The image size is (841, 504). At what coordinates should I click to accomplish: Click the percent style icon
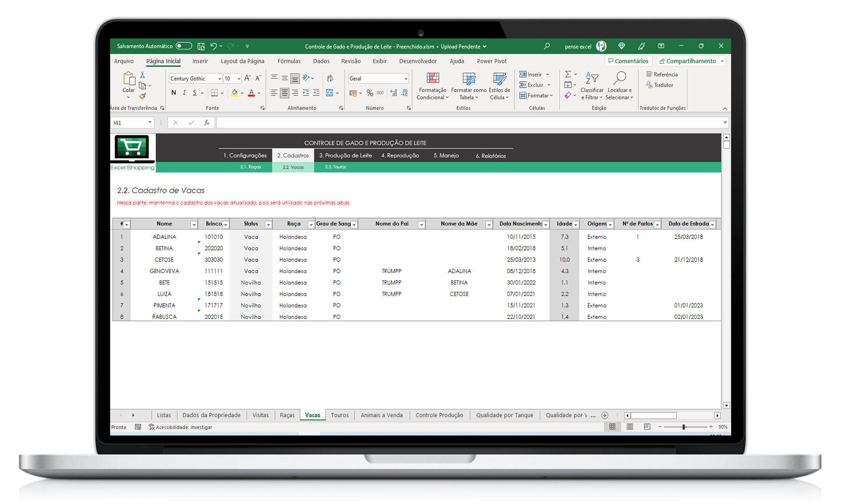[370, 93]
